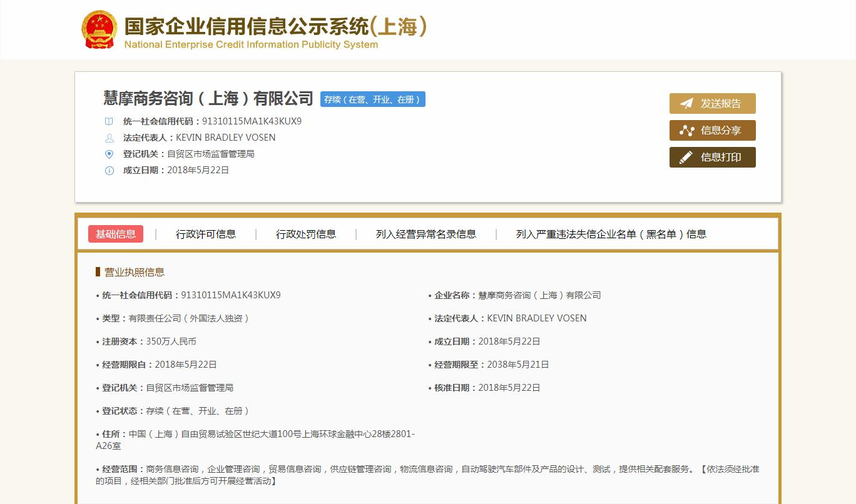The width and height of the screenshot is (856, 504).
Task: Click the national emblem logo
Action: pyautogui.click(x=99, y=29)
